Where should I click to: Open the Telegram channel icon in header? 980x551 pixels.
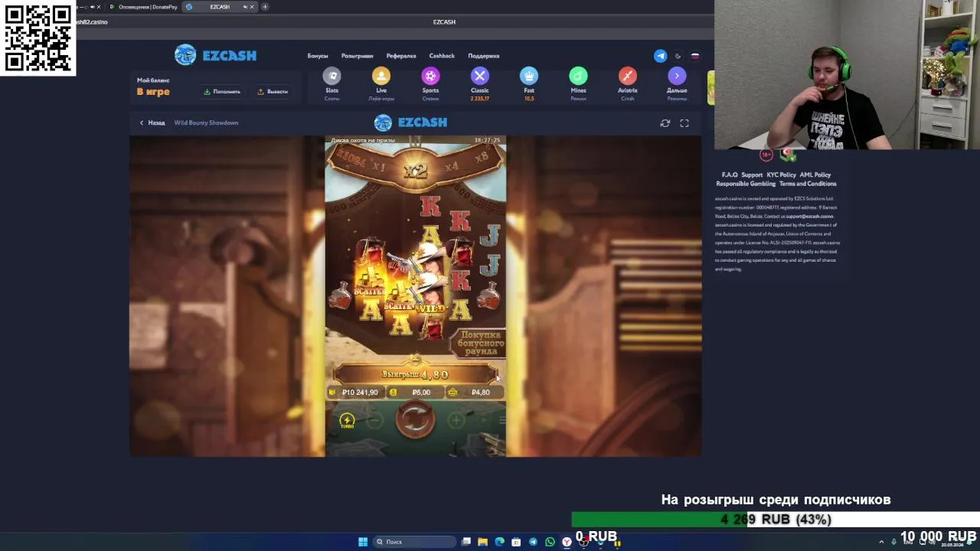point(660,56)
